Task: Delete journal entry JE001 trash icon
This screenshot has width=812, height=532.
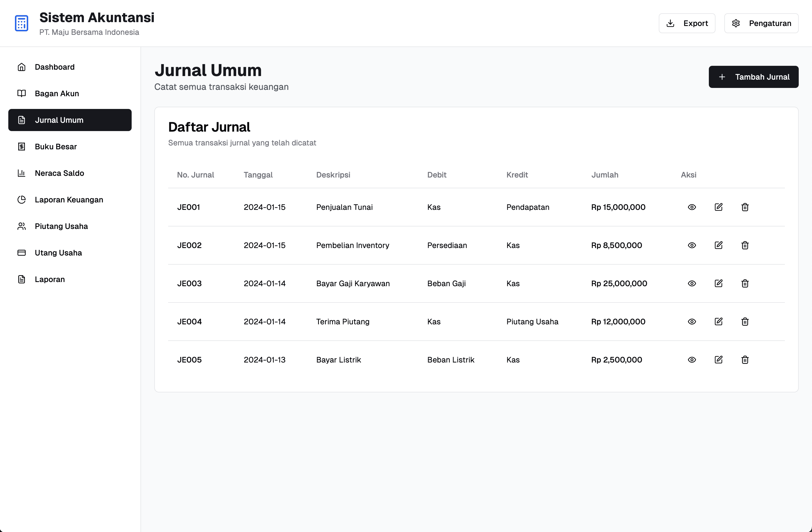Action: click(745, 207)
